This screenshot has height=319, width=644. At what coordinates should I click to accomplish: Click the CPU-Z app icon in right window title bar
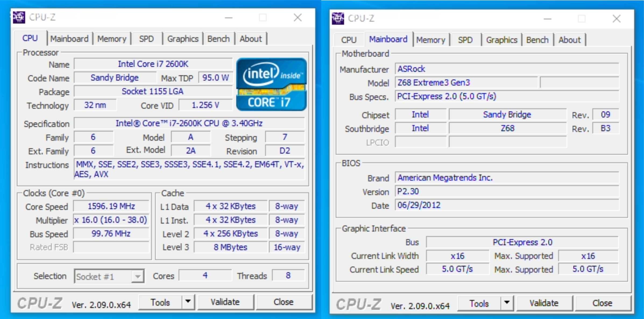tap(338, 18)
